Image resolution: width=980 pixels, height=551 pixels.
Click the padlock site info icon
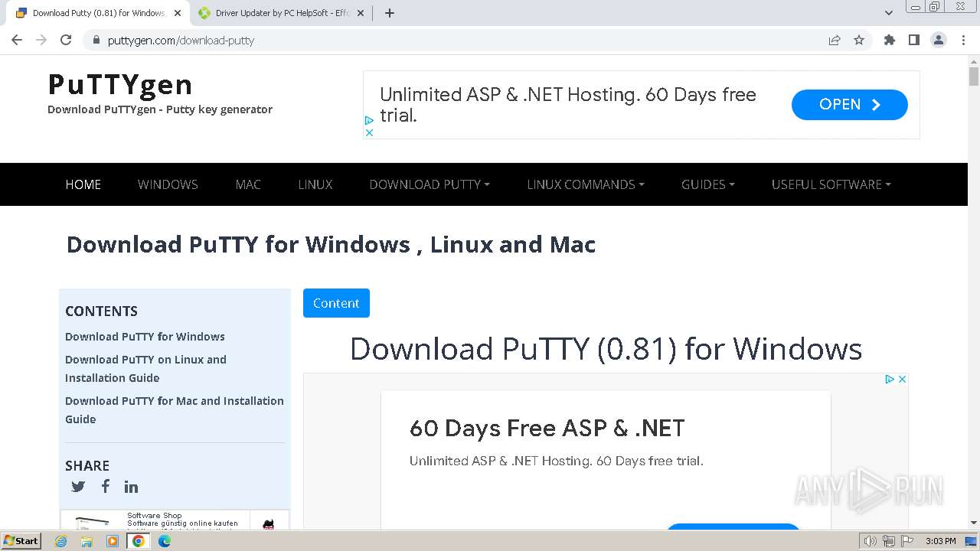(x=96, y=40)
